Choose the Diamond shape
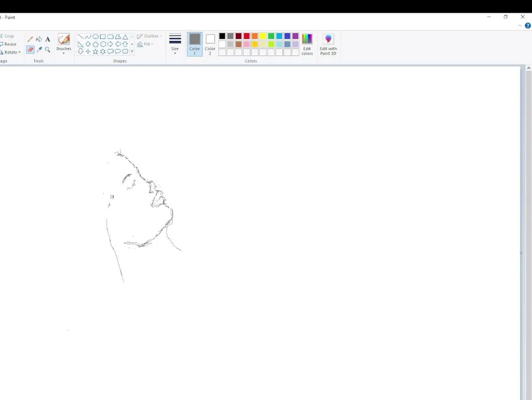 pos(88,44)
